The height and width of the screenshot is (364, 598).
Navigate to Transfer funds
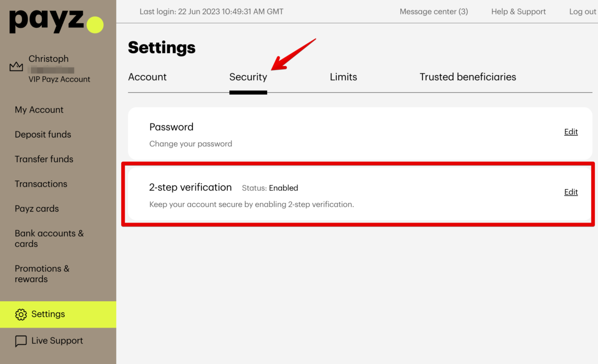pos(44,159)
